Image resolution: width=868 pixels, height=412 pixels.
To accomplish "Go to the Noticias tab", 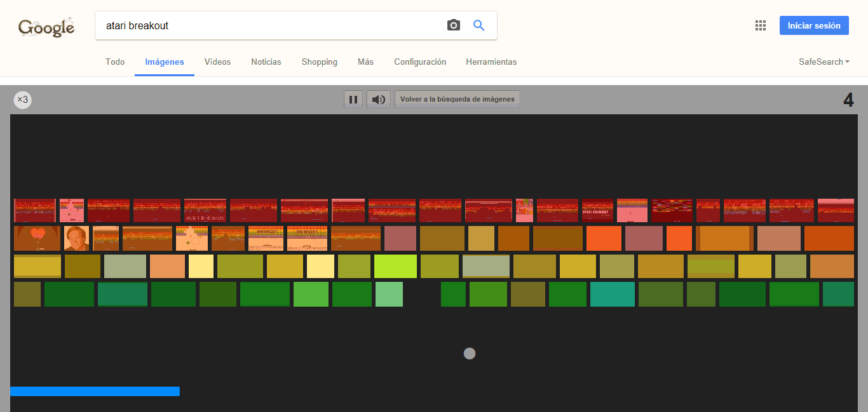I will [266, 62].
